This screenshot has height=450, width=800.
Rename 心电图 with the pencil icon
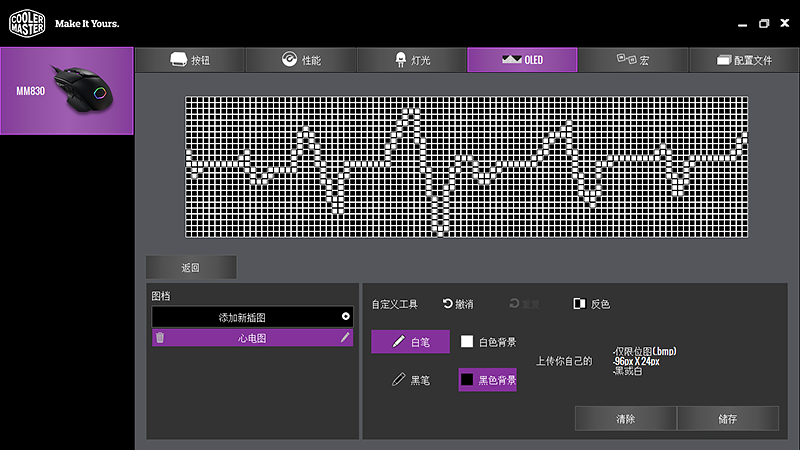345,337
